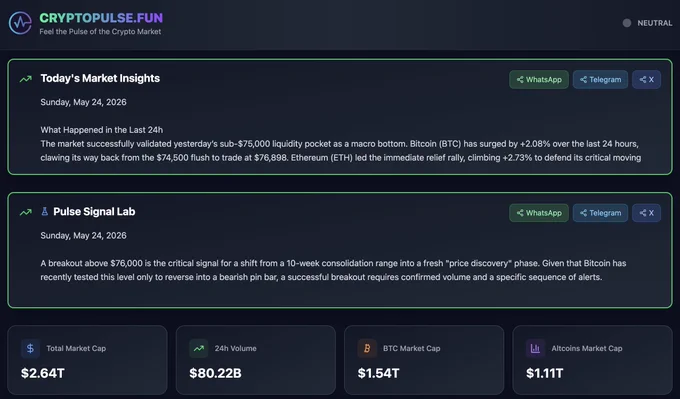Share Pulse Signal Lab via WhatsApp

coord(539,213)
